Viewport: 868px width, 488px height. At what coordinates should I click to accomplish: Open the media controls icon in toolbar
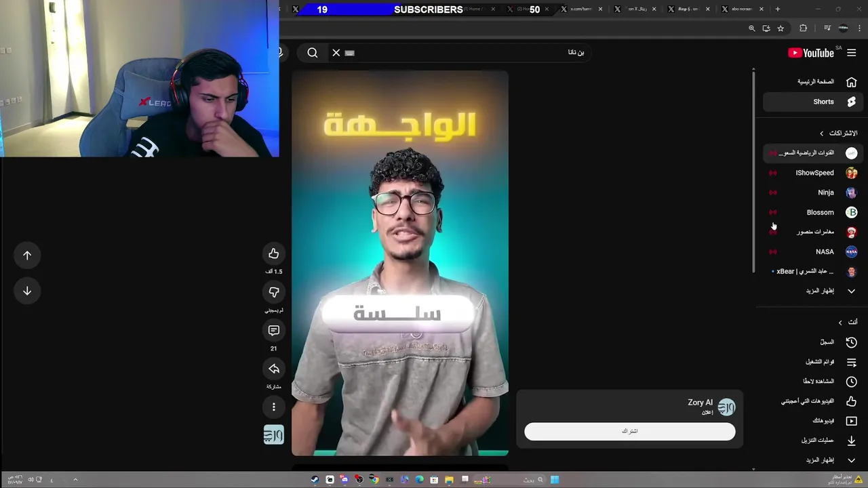pyautogui.click(x=827, y=28)
